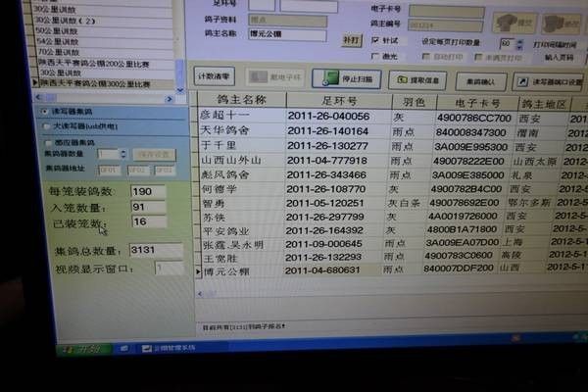Click the 设定每页打印数量 spinner arrows
The width and height of the screenshot is (588, 392).
click(x=519, y=44)
